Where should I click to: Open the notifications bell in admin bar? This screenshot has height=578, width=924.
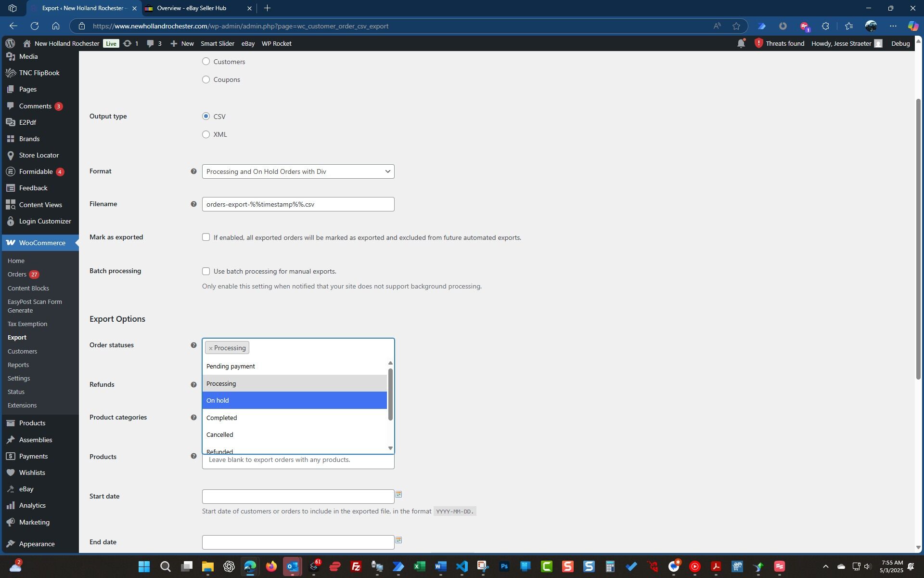[x=741, y=44]
